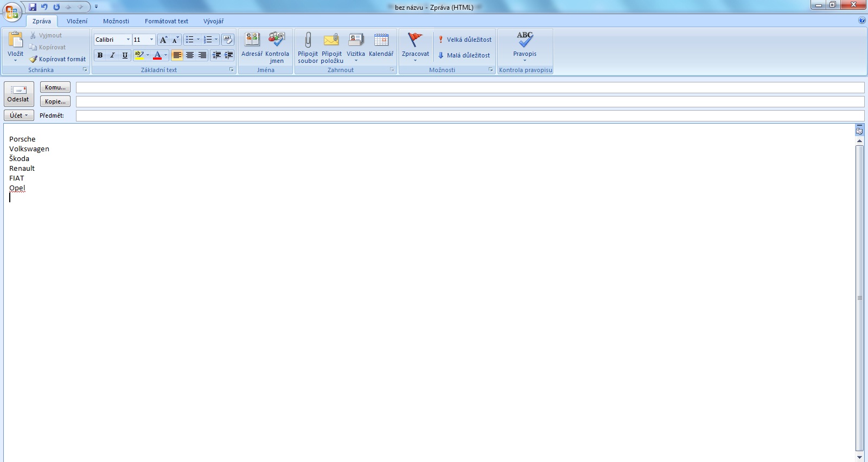Image resolution: width=868 pixels, height=462 pixels.
Task: Save the message with the floppy disk icon
Action: [x=33, y=7]
